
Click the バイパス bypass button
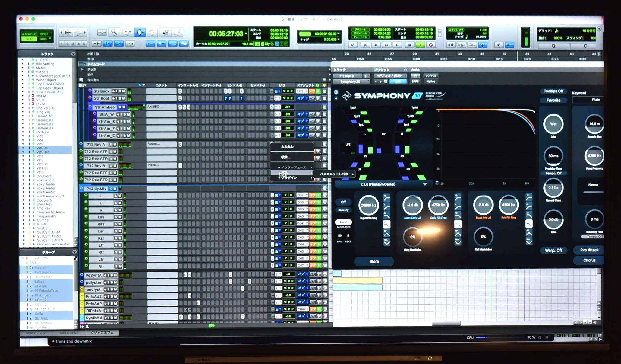431,76
